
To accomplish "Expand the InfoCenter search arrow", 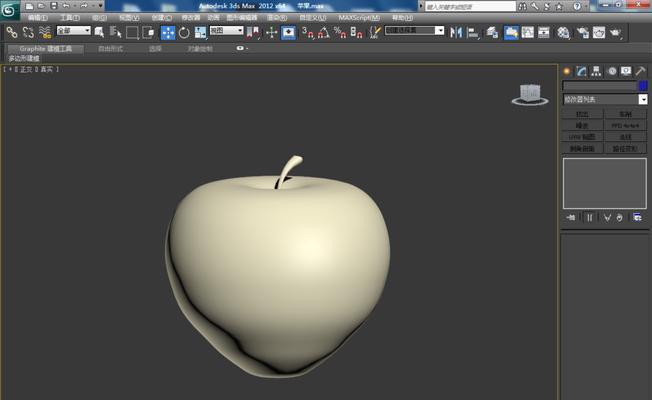I will [421, 6].
